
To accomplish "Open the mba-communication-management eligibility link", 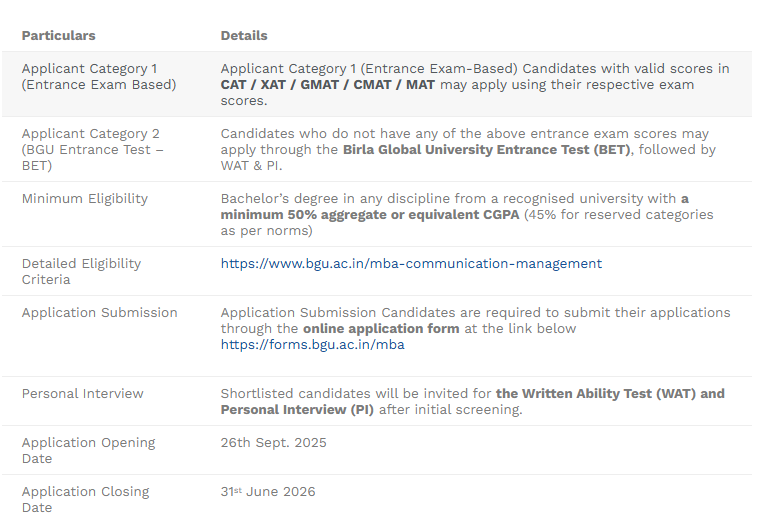I will coord(411,264).
